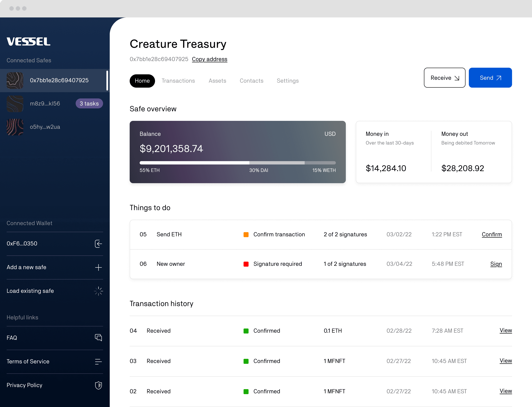Click the Receive button
Viewport: 532px width, 407px height.
click(444, 77)
